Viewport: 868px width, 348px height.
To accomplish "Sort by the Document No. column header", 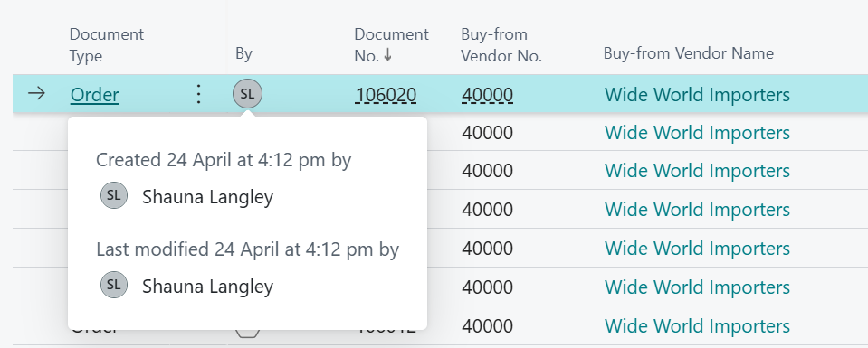I will 391,45.
